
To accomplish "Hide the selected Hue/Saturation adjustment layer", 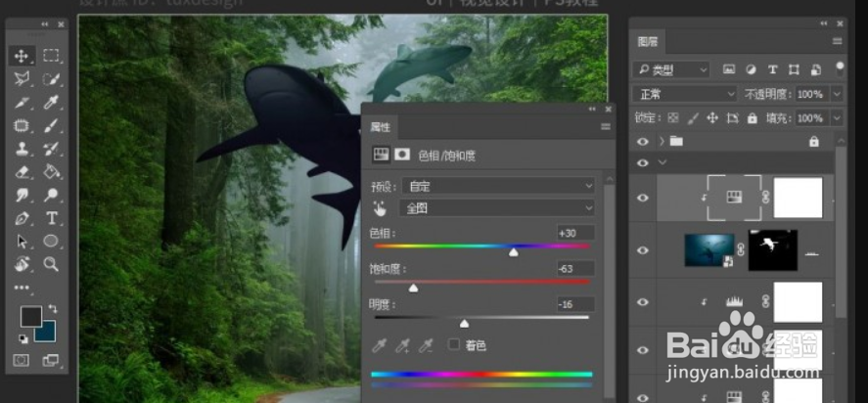I will (x=643, y=198).
